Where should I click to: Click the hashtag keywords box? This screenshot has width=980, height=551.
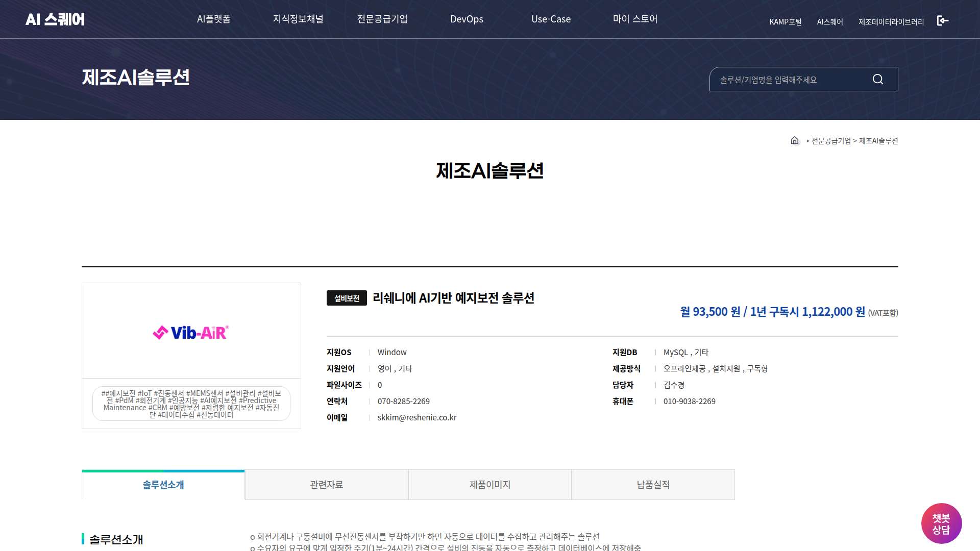pyautogui.click(x=191, y=404)
